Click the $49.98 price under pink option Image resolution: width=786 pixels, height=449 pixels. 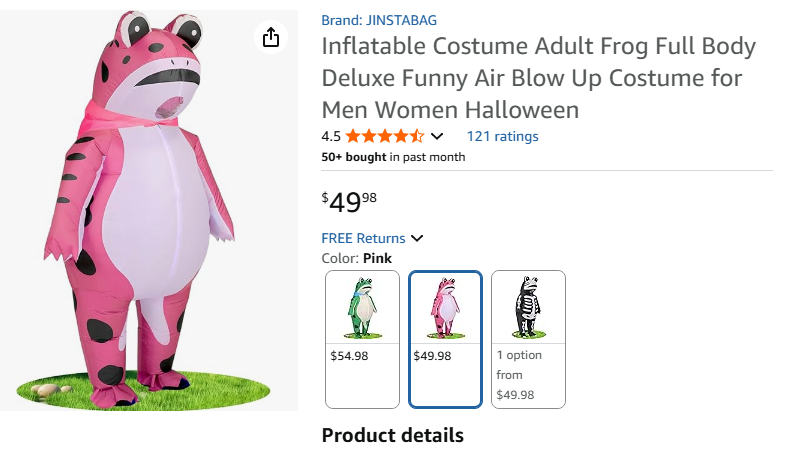pyautogui.click(x=432, y=355)
